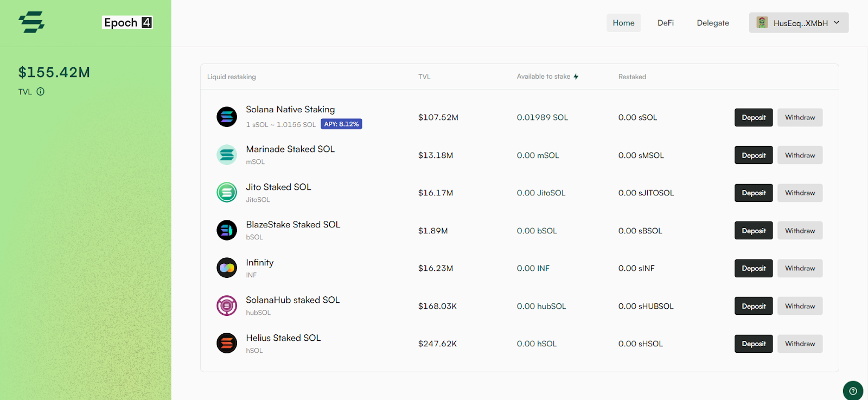Click the SolanaHub staked SOL token icon
The image size is (868, 400).
click(227, 306)
